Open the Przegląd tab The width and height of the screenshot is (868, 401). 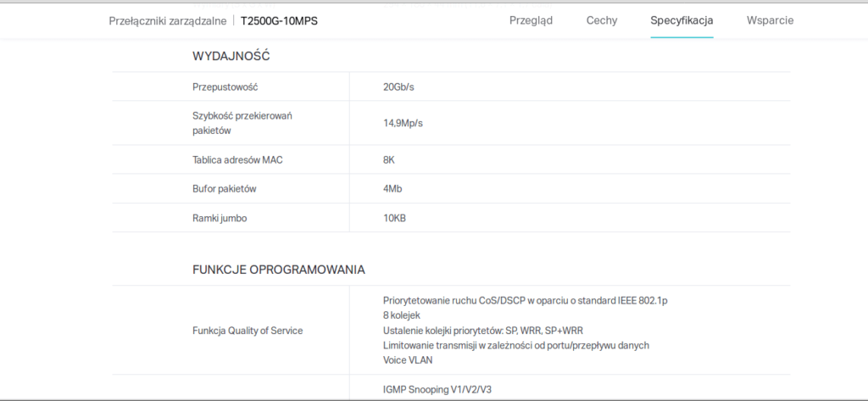(531, 20)
